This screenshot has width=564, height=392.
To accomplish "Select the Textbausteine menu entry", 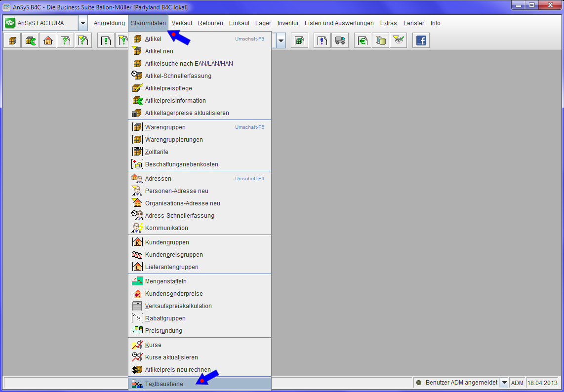I will pyautogui.click(x=164, y=384).
